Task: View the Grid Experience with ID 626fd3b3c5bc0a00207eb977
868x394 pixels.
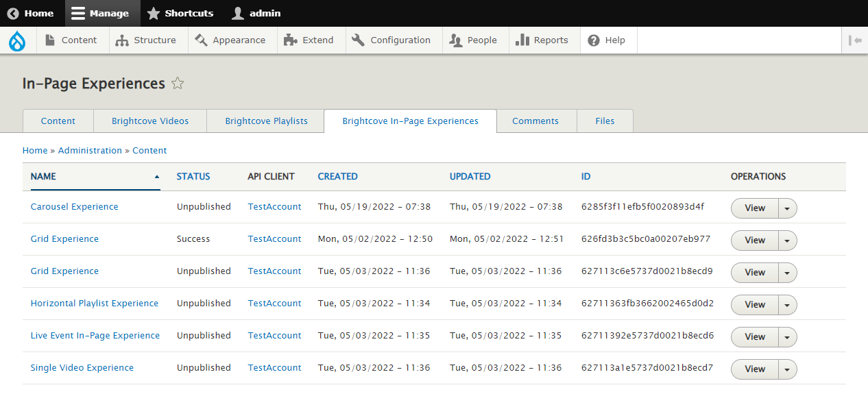Action: coord(755,241)
